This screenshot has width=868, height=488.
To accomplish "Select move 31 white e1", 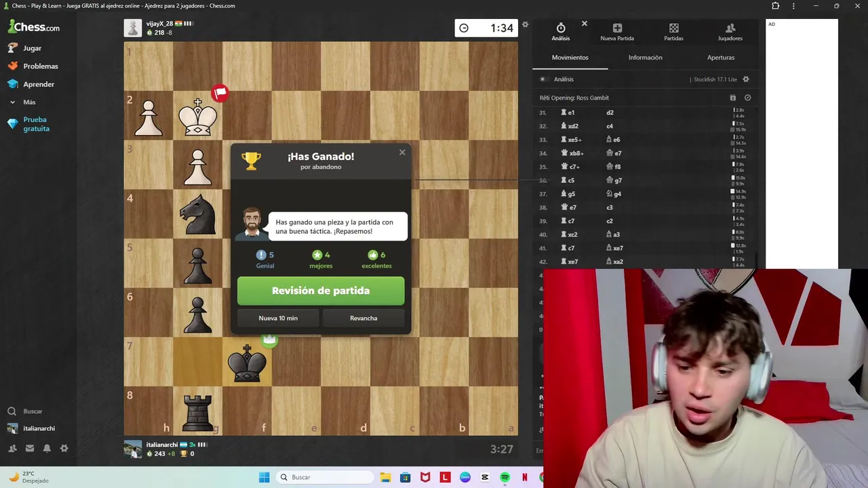I will [x=568, y=113].
